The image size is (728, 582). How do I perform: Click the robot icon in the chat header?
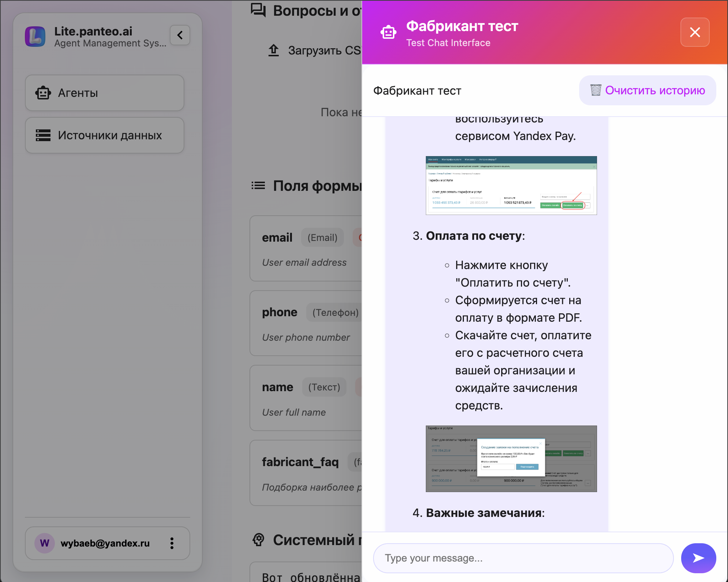[389, 32]
